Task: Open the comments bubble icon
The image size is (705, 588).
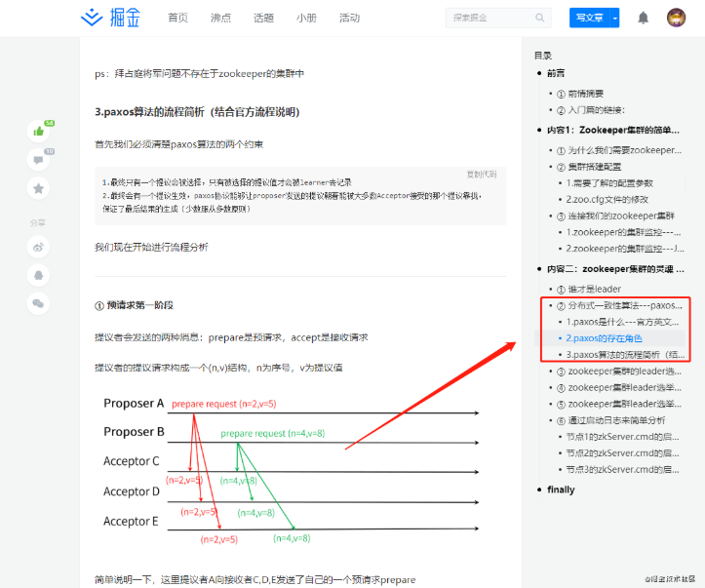Action: pos(39,160)
